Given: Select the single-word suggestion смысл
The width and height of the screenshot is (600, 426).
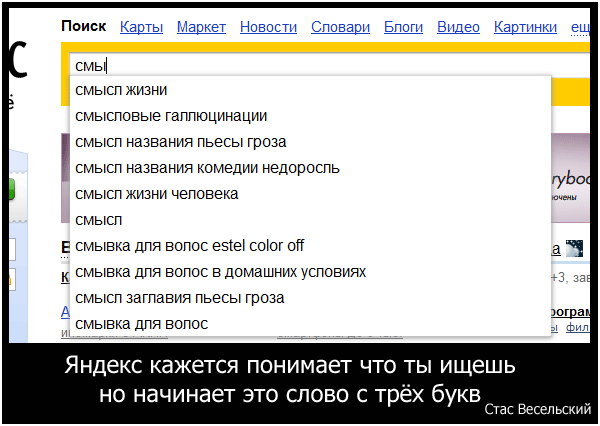Looking at the screenshot, I should 310,220.
